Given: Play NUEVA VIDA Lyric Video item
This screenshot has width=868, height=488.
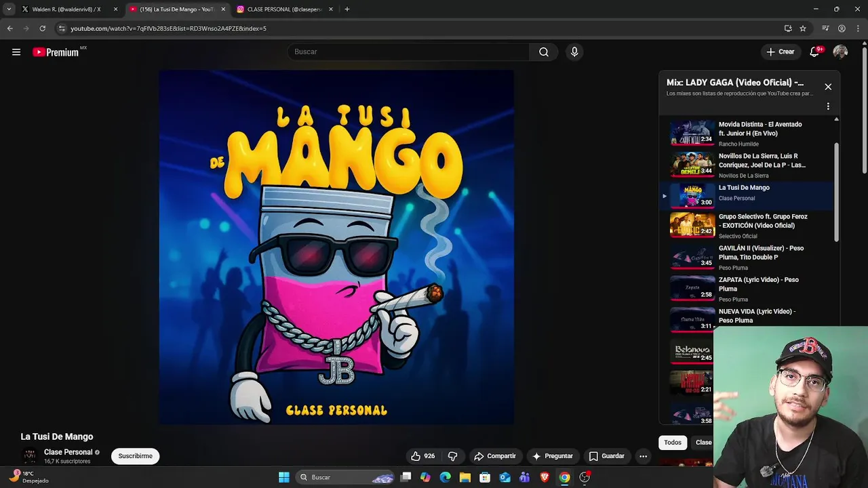Looking at the screenshot, I should point(746,319).
